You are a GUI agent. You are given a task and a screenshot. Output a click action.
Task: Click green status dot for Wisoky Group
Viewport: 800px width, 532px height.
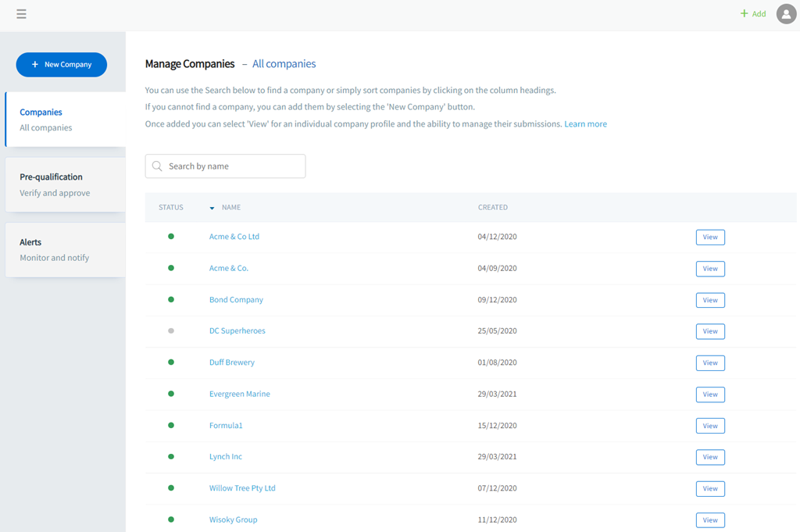[x=171, y=520]
